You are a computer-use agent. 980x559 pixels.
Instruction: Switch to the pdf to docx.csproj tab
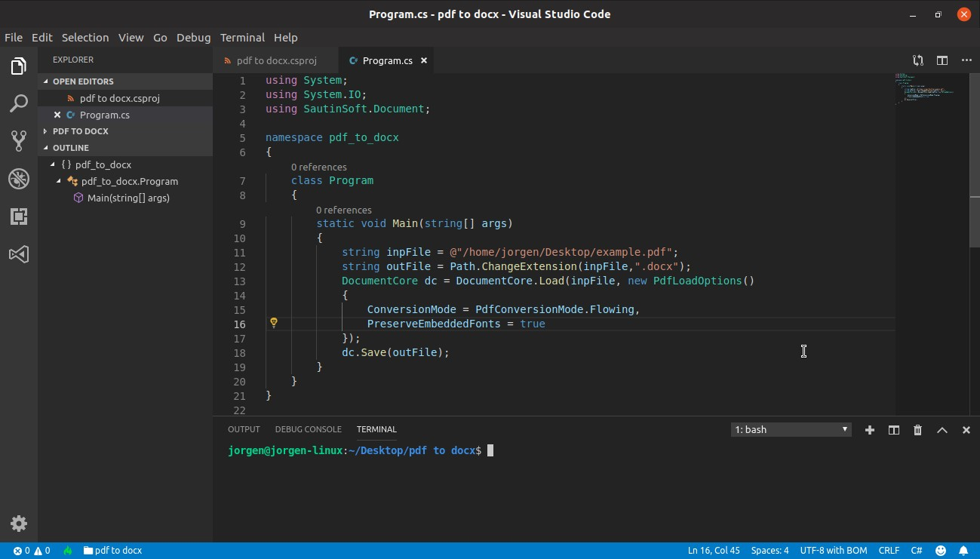click(276, 60)
